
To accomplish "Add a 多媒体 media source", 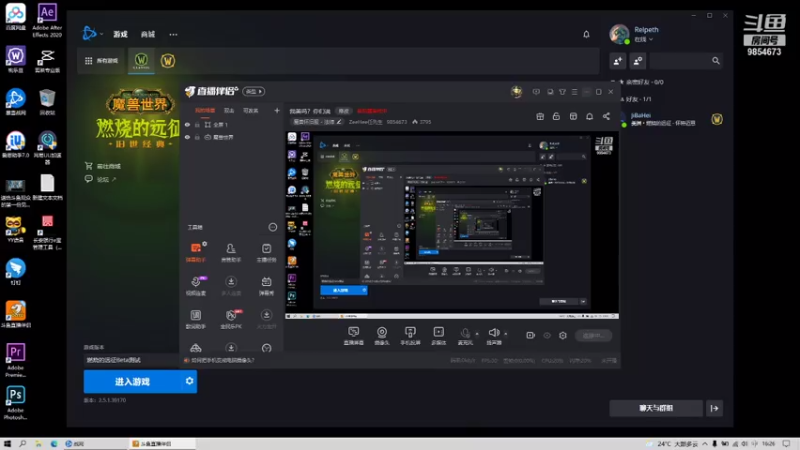I will (439, 336).
